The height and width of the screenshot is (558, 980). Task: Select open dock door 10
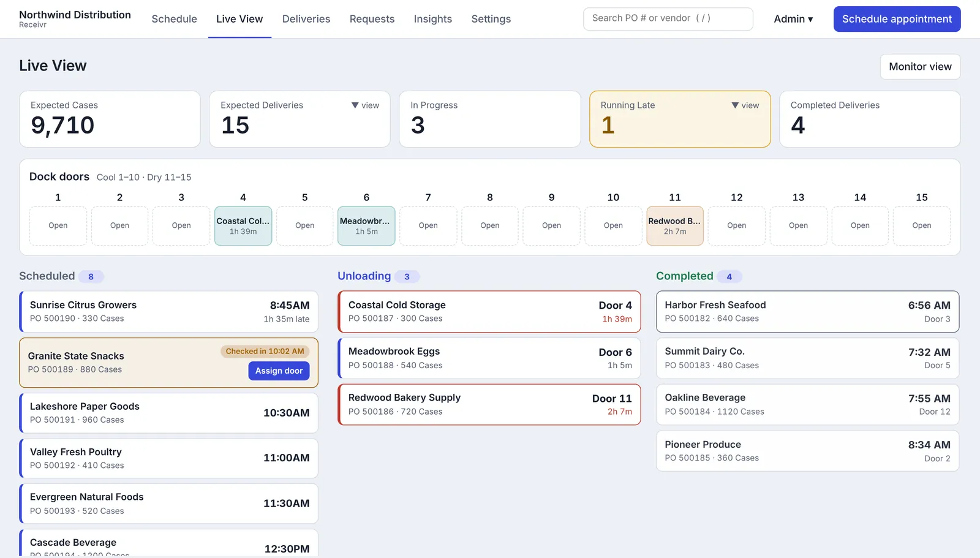[613, 225]
